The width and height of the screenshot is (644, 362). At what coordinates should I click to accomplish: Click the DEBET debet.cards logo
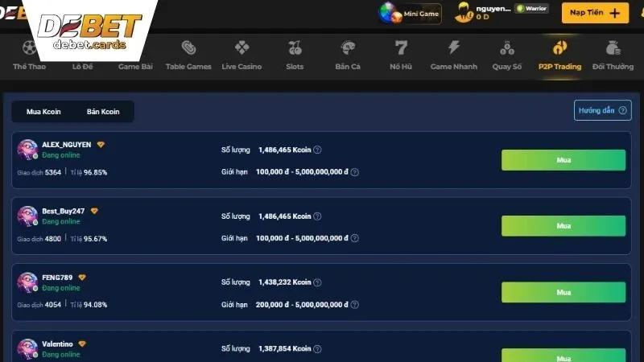89,31
